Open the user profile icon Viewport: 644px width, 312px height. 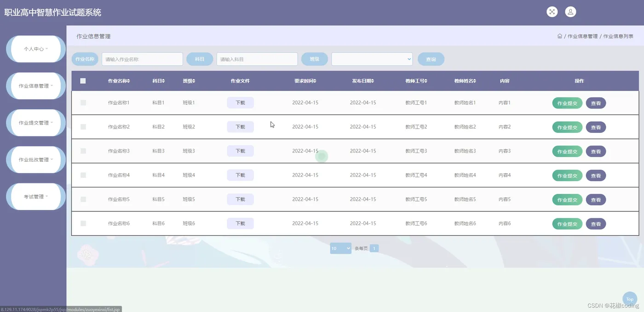click(570, 12)
